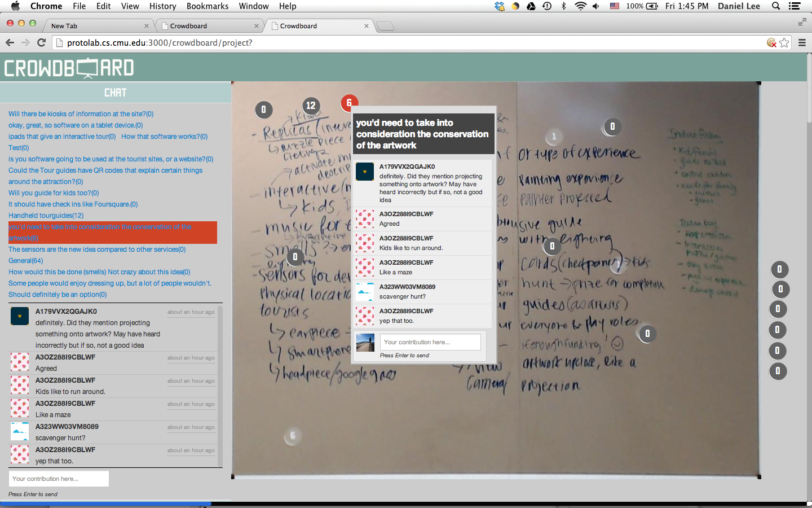Open the 'Test(0)' thread link

pyautogui.click(x=19, y=148)
